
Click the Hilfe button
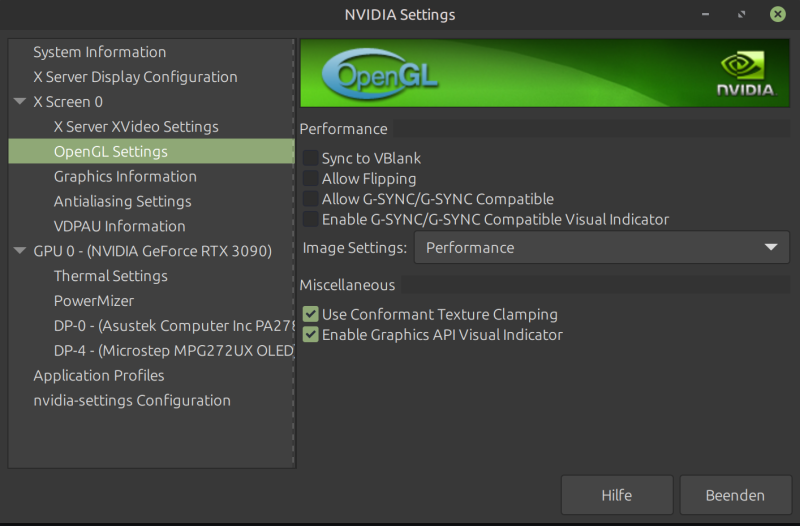tap(617, 495)
